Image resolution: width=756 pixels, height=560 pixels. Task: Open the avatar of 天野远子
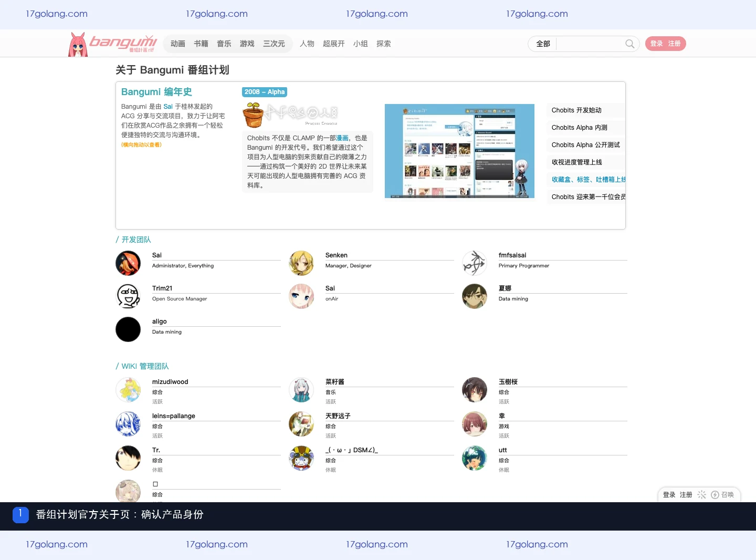(x=301, y=424)
